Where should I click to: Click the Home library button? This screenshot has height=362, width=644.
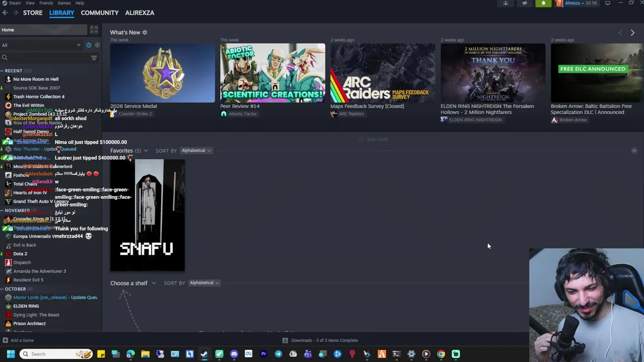[x=43, y=30]
